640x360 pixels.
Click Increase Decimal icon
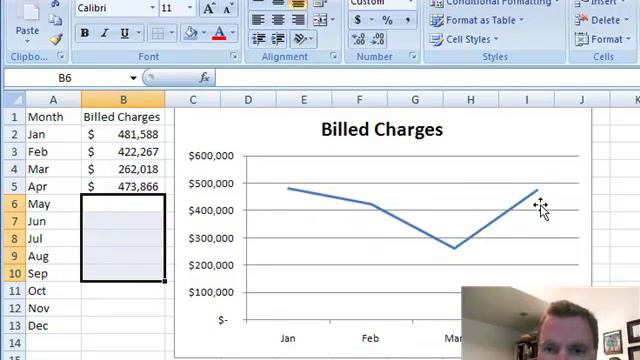[x=358, y=39]
